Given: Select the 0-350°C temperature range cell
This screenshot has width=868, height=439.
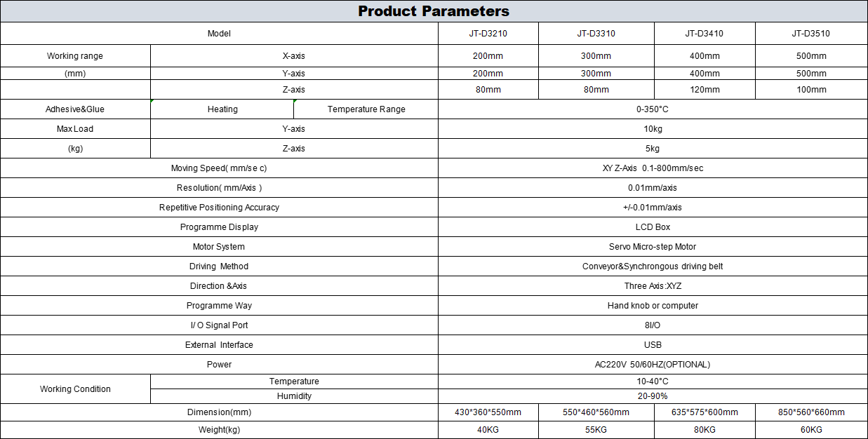Looking at the screenshot, I should point(653,109).
